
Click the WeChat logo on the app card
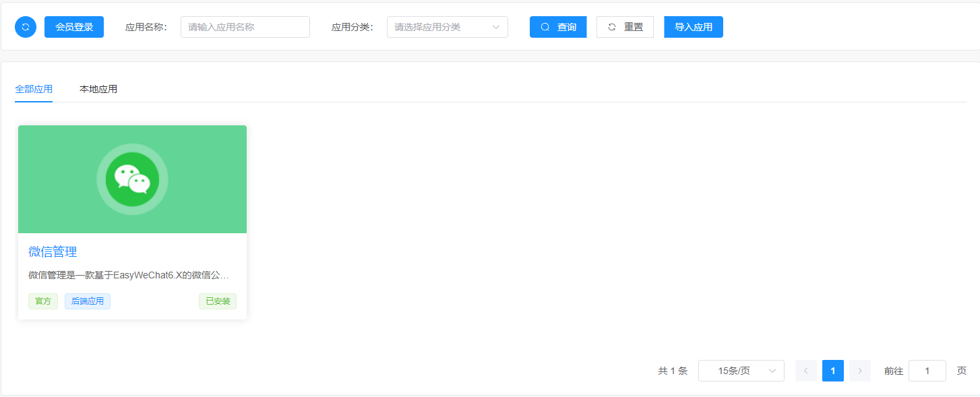click(x=132, y=179)
